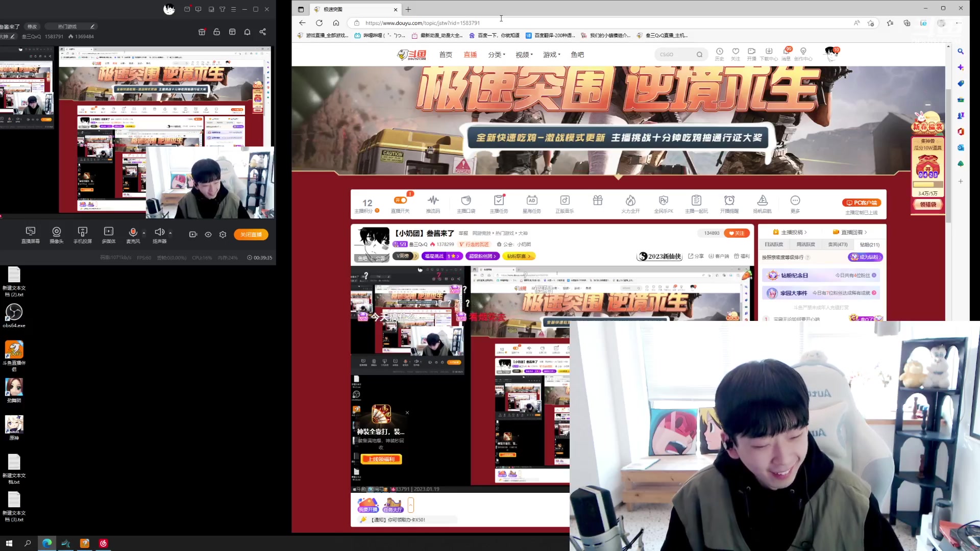Change the 热门游戏 stream category
The width and height of the screenshot is (980, 551).
click(70, 27)
